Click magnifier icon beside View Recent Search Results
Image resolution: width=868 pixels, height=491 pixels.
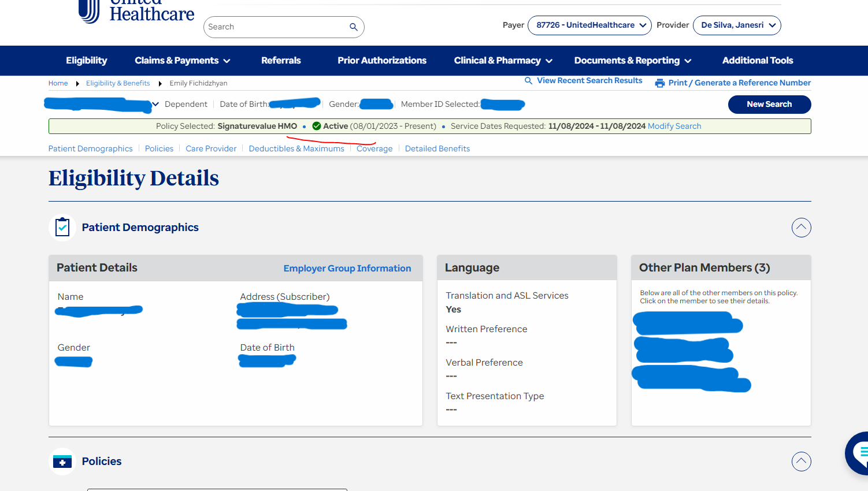[528, 81]
